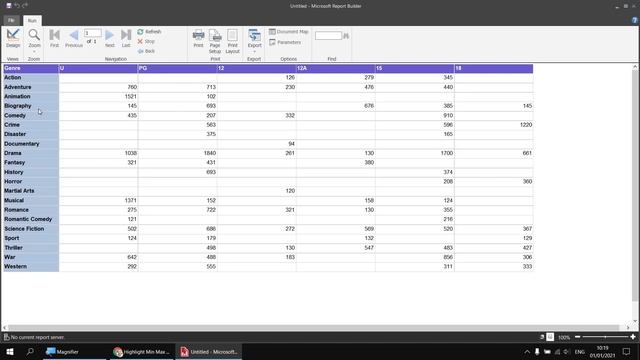
Task: Open the Export dropdown
Action: pyautogui.click(x=254, y=41)
